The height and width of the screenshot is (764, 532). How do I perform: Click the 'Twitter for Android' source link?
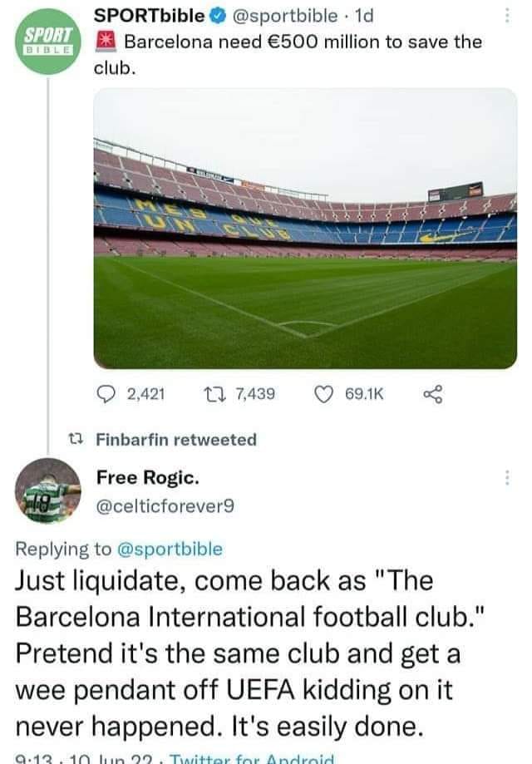tap(273, 759)
